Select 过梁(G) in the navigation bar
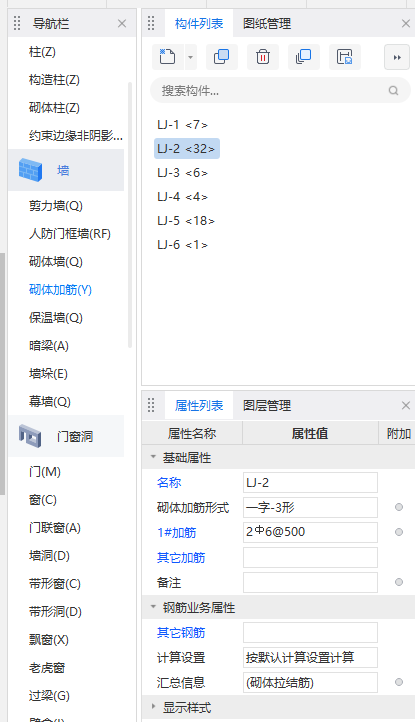415x722 pixels. (x=49, y=695)
